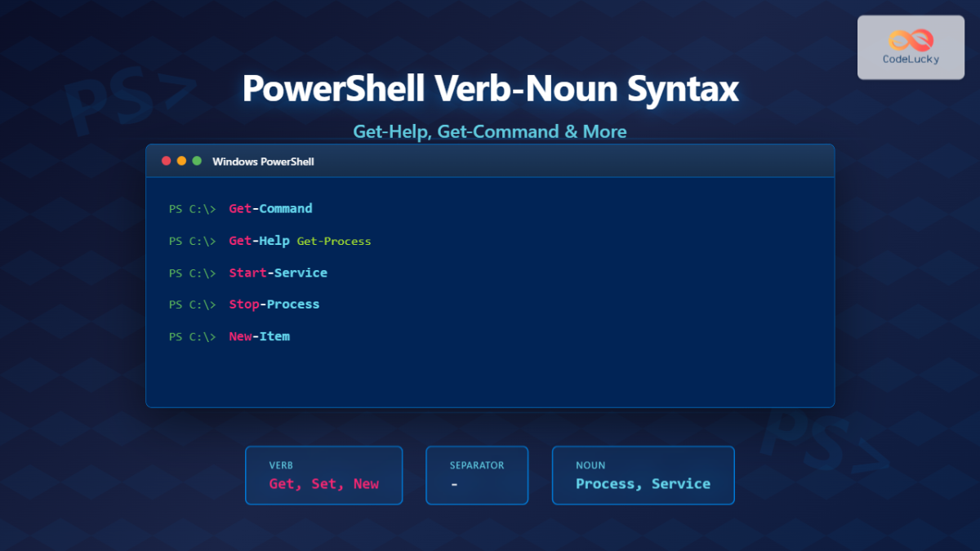
Task: Click the green traffic light in terminal titlebar
Action: [195, 161]
